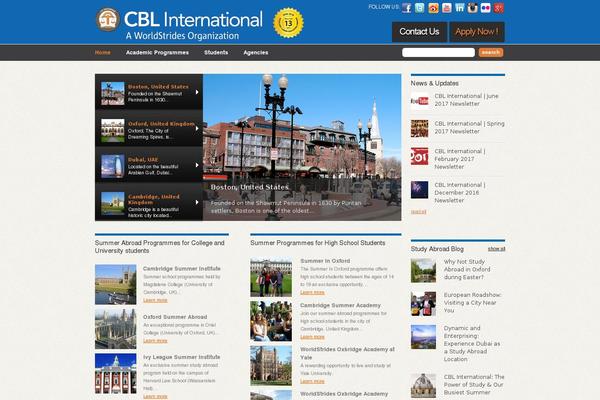Open the December 2016 Newsletter link
The height and width of the screenshot is (400, 600).
460,192
